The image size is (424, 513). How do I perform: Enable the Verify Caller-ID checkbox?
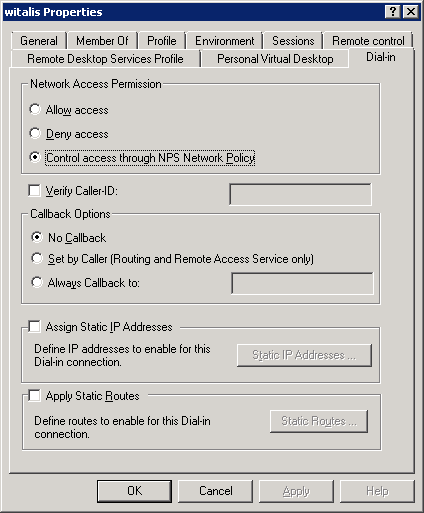[x=34, y=191]
